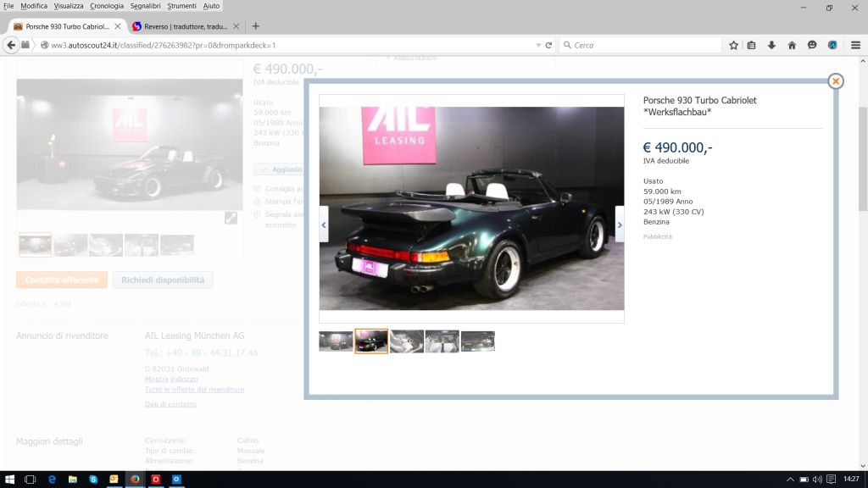868x488 pixels.
Task: Open notification center icon
Action: (x=831, y=480)
